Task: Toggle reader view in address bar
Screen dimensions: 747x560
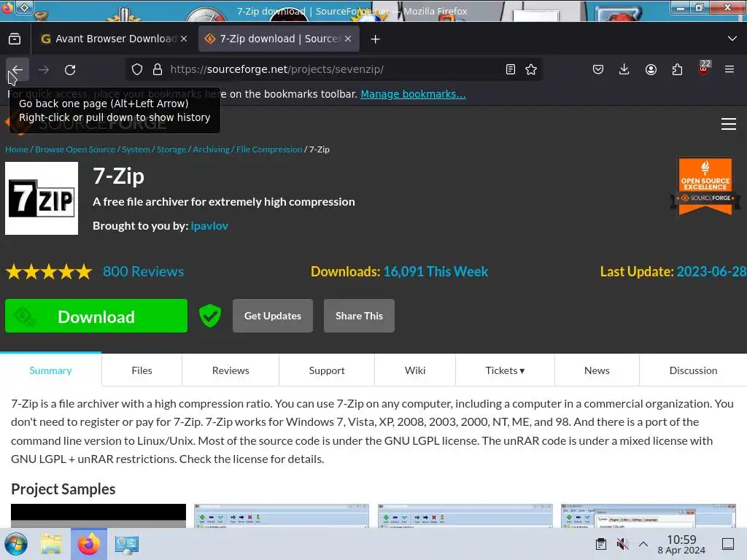Action: click(x=510, y=69)
